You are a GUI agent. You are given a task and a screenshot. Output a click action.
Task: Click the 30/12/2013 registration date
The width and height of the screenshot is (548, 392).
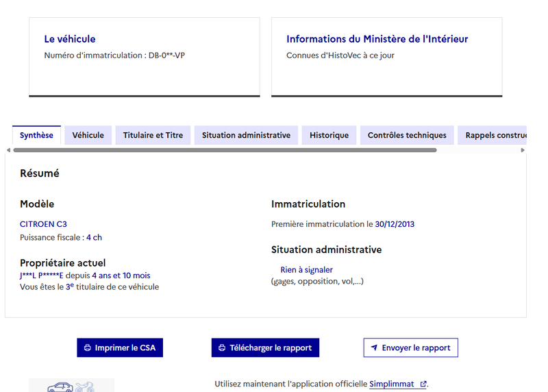click(395, 224)
